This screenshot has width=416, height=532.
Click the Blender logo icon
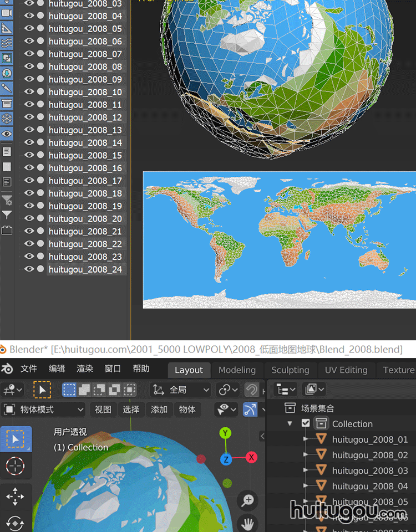8,370
